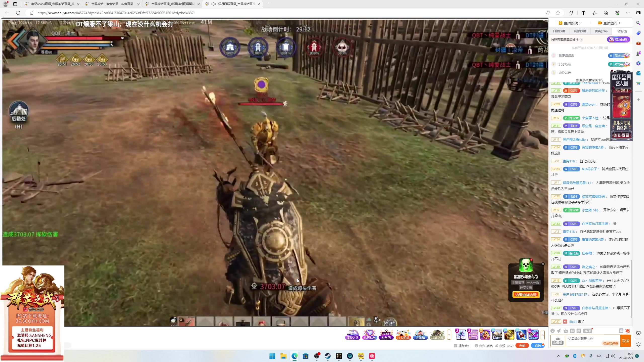The height and width of the screenshot is (362, 644).
Task: Click the 边看直播边玩 button on the game ad
Action: pos(526,295)
